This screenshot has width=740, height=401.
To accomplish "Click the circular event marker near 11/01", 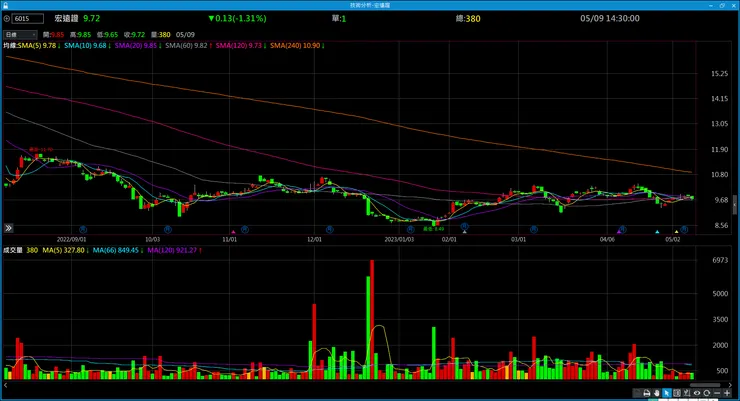I will point(244,229).
